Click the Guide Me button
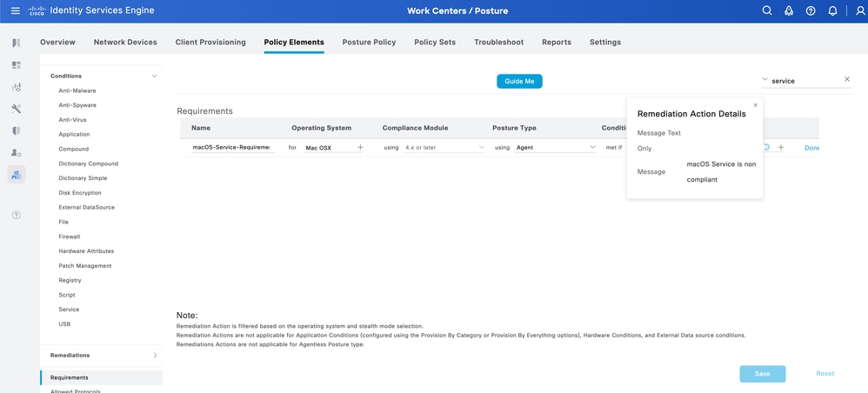This screenshot has width=868, height=393. [519, 81]
